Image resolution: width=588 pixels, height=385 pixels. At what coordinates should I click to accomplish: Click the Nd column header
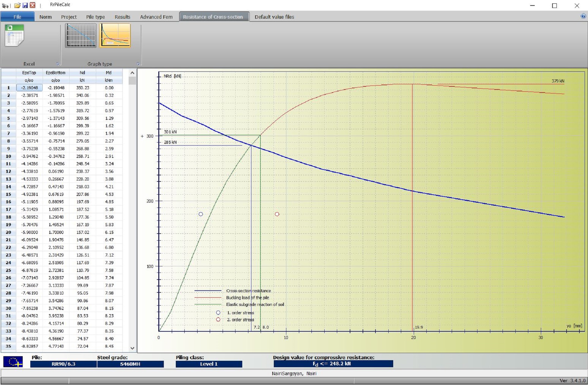click(82, 73)
